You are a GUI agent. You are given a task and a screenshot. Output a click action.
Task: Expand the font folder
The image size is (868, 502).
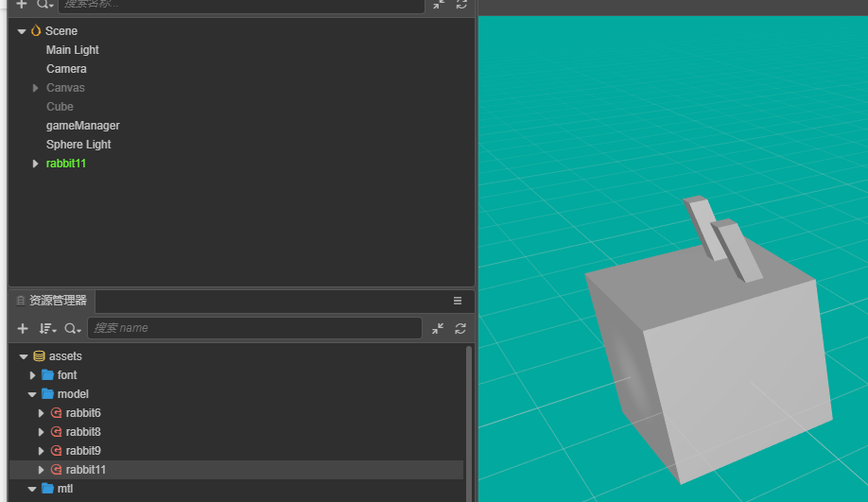tap(33, 375)
